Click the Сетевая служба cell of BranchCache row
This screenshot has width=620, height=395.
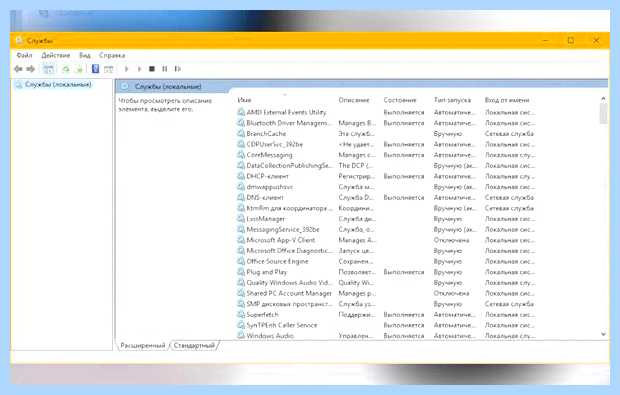pos(509,134)
